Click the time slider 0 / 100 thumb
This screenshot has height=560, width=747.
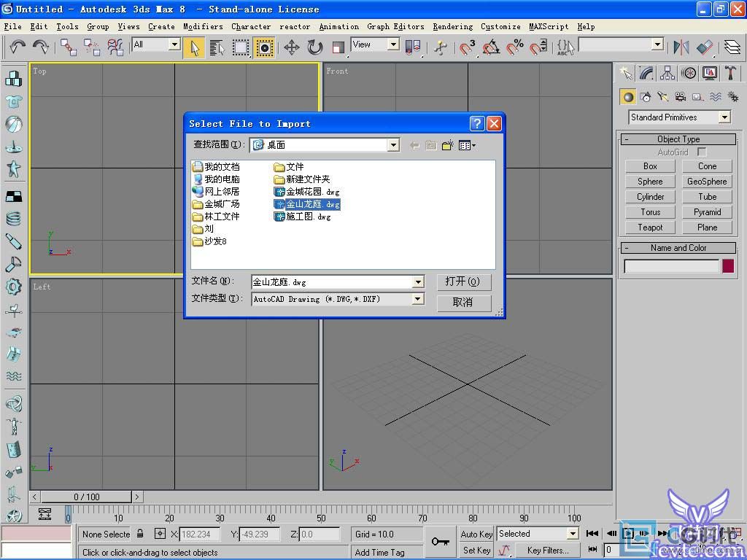[86, 497]
